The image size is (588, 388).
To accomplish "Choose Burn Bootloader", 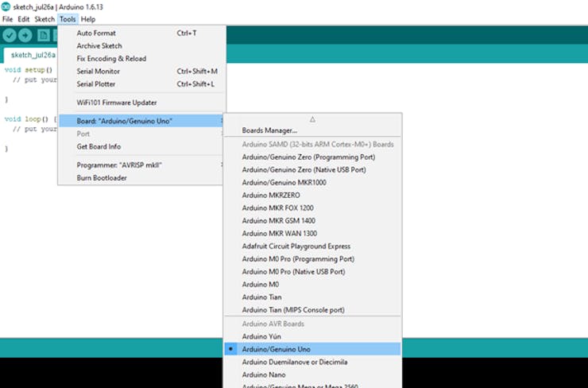I will point(141,178).
